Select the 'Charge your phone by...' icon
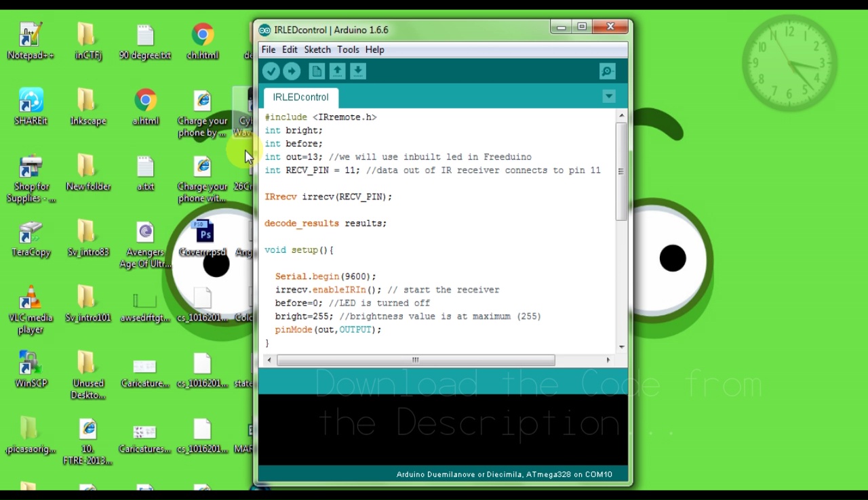Image resolution: width=868 pixels, height=500 pixels. coord(202,113)
